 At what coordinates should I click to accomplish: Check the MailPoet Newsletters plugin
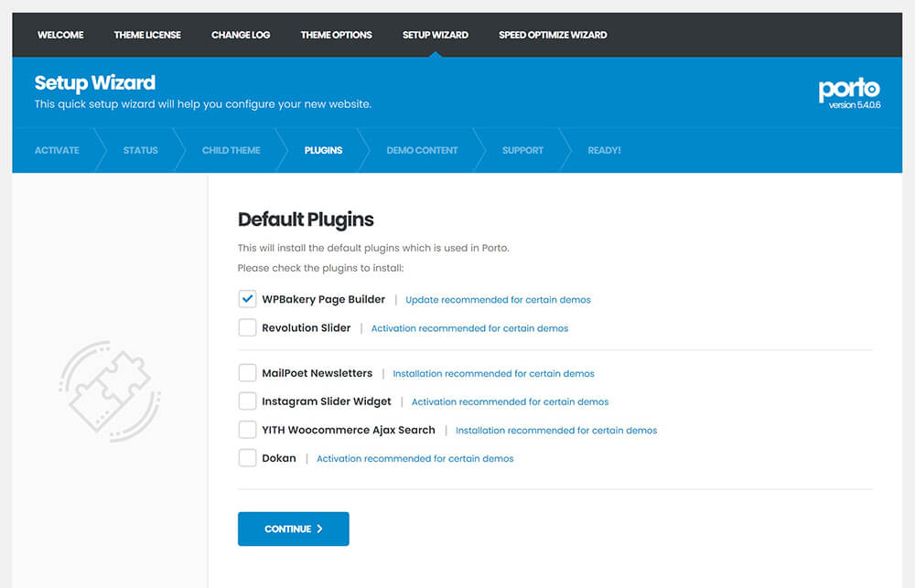click(x=247, y=372)
